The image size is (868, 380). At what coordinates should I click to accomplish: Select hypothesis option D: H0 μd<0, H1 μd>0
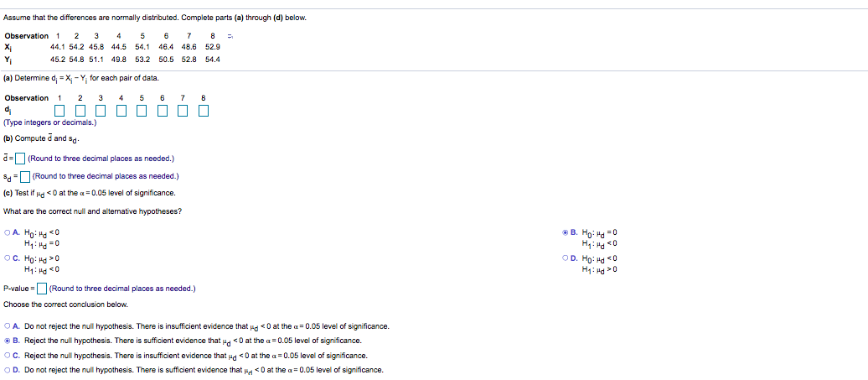point(566,258)
